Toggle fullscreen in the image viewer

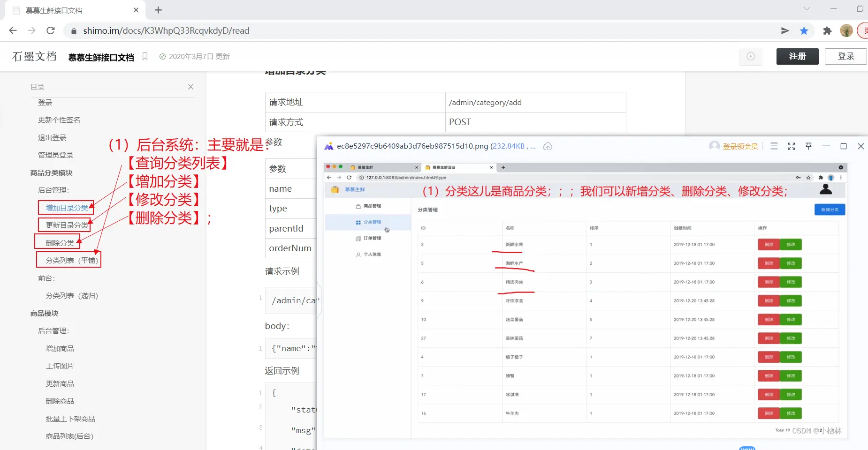pos(792,146)
